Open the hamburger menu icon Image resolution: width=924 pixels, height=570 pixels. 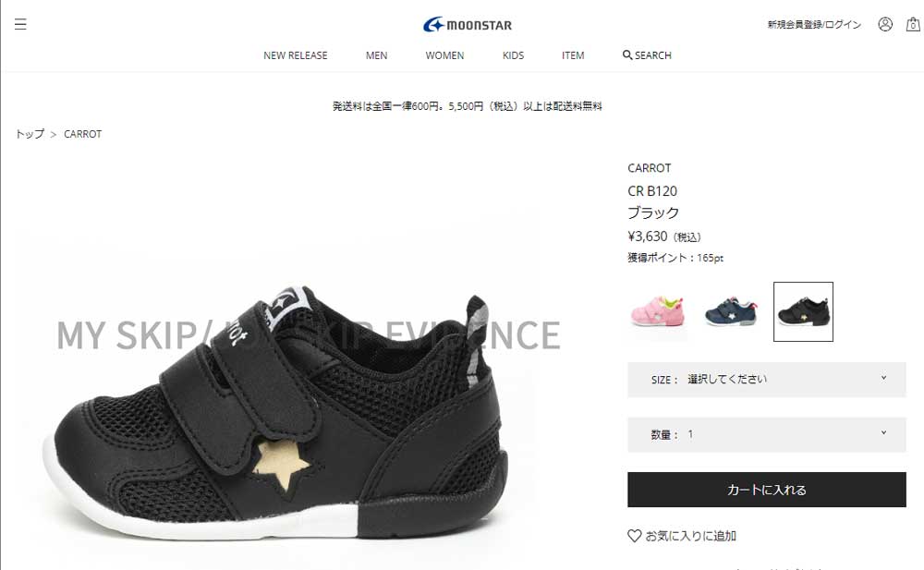(x=20, y=24)
